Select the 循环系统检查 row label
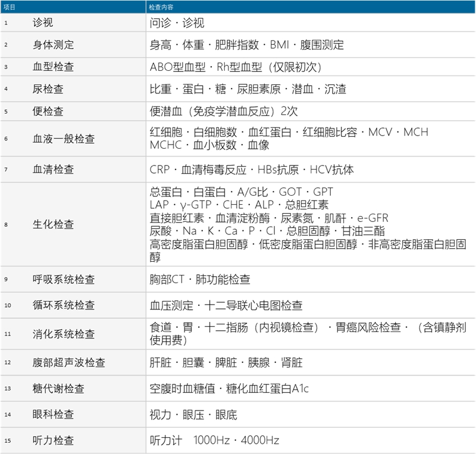 (x=63, y=305)
